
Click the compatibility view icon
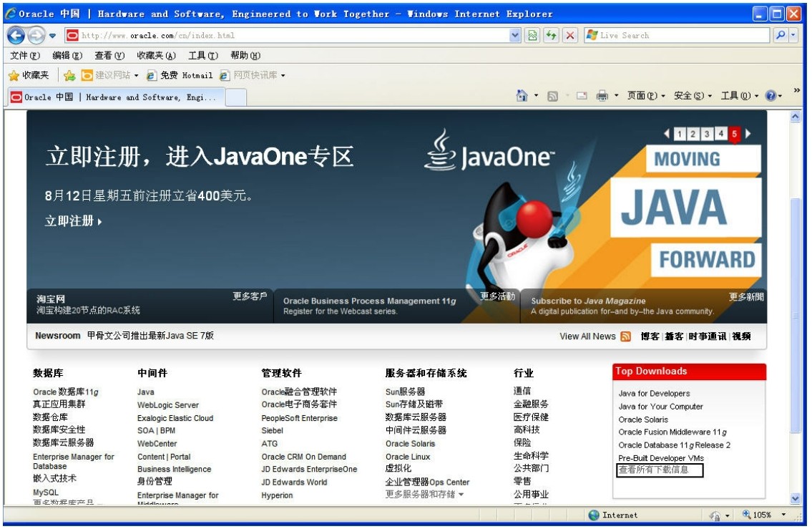pyautogui.click(x=532, y=35)
